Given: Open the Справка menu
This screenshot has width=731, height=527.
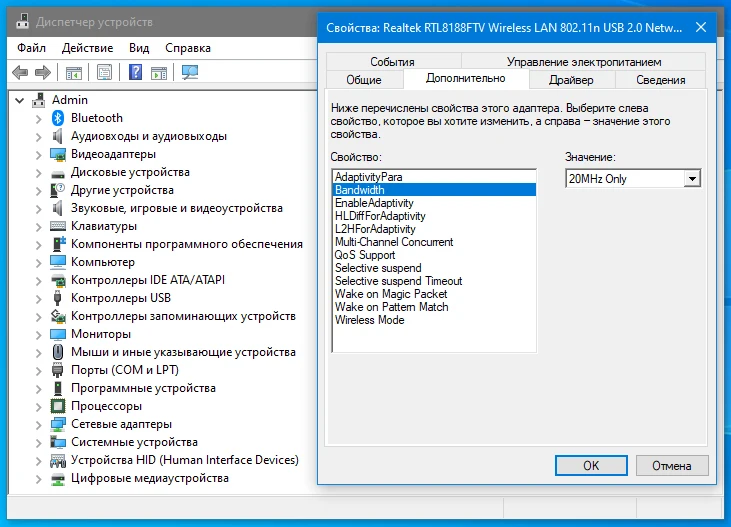Looking at the screenshot, I should pyautogui.click(x=188, y=48).
